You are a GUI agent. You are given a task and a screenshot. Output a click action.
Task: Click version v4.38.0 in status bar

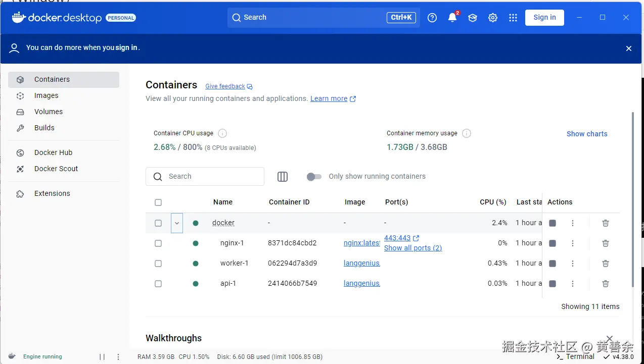pos(618,357)
